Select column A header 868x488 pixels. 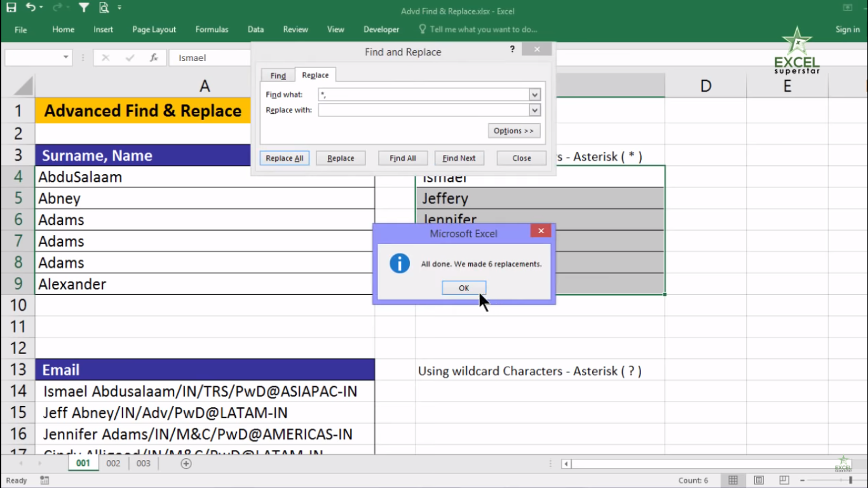[x=205, y=86]
